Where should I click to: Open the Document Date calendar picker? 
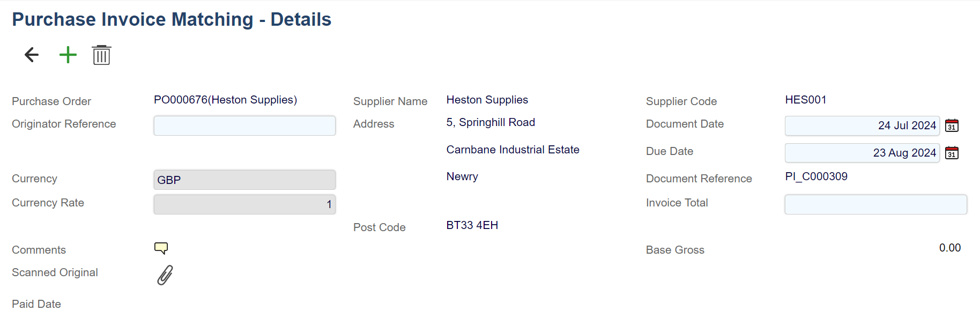pyautogui.click(x=952, y=125)
